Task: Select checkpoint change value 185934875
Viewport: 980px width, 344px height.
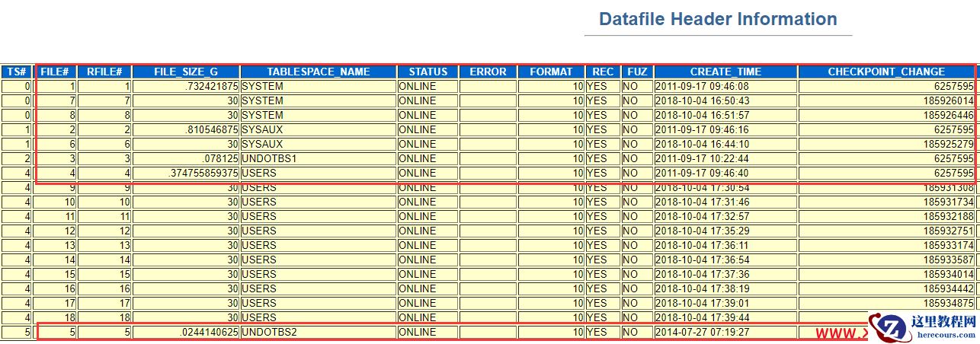Action: pos(949,303)
